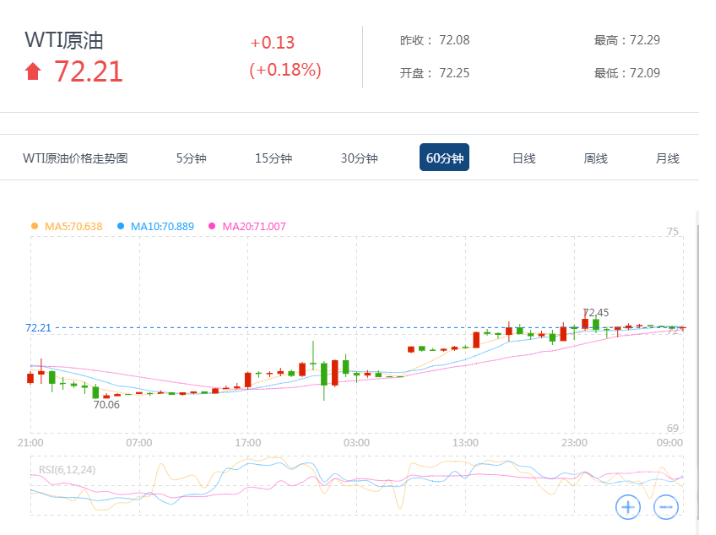This screenshot has height=535, width=716.
Task: Click the pink MA20 legend dot
Action: [x=211, y=227]
